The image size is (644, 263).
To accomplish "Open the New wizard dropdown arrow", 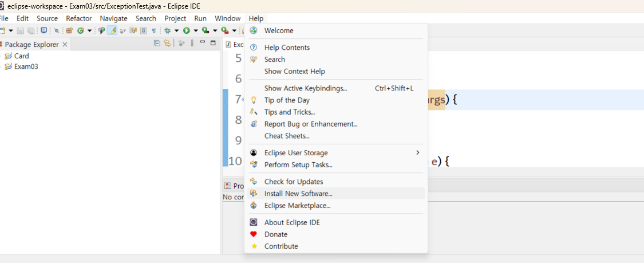I will 11,30.
